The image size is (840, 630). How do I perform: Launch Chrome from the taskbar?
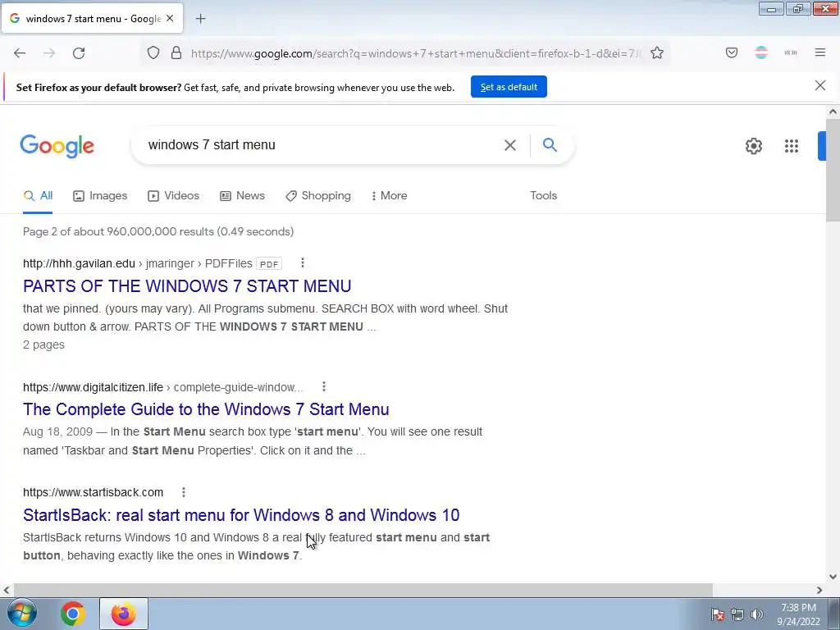pos(73,614)
